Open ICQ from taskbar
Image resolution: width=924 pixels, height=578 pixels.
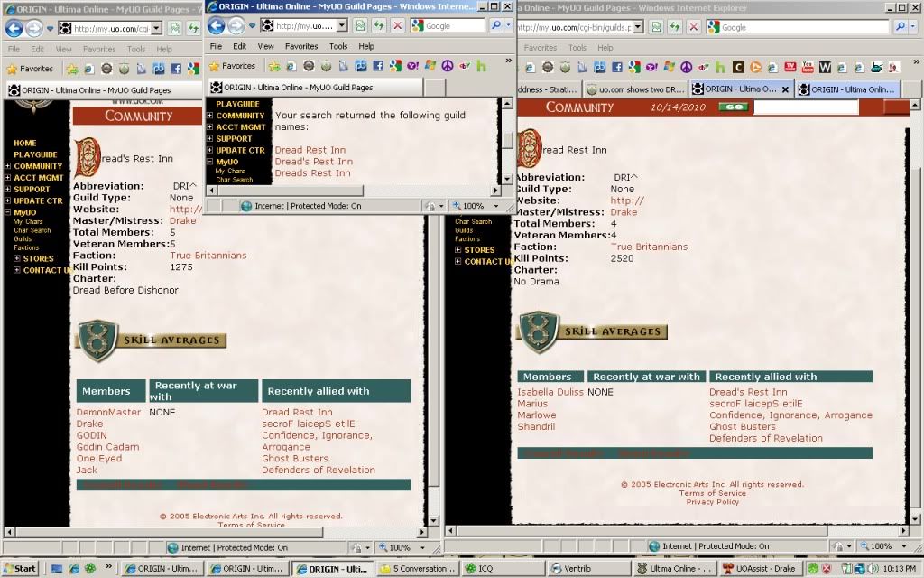coord(503,569)
